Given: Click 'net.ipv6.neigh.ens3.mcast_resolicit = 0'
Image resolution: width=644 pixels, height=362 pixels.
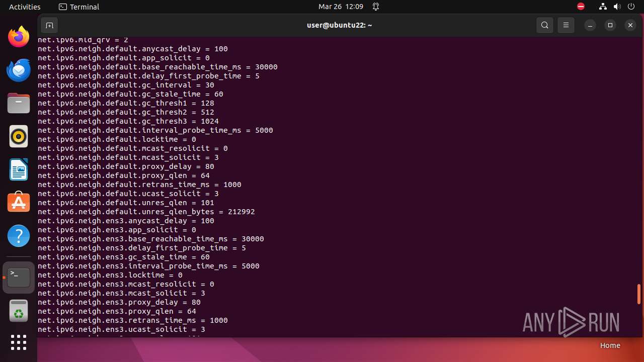Looking at the screenshot, I should [126, 284].
